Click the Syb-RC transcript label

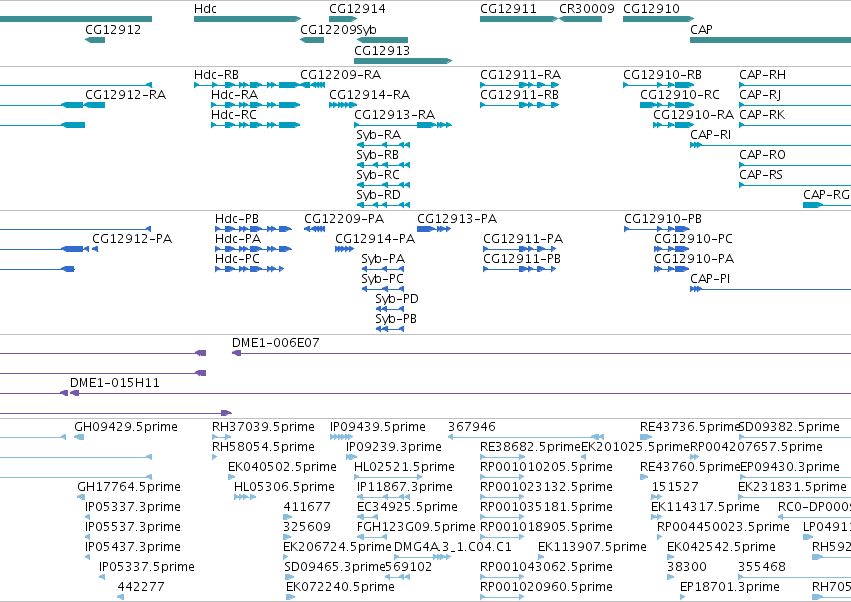378,175
